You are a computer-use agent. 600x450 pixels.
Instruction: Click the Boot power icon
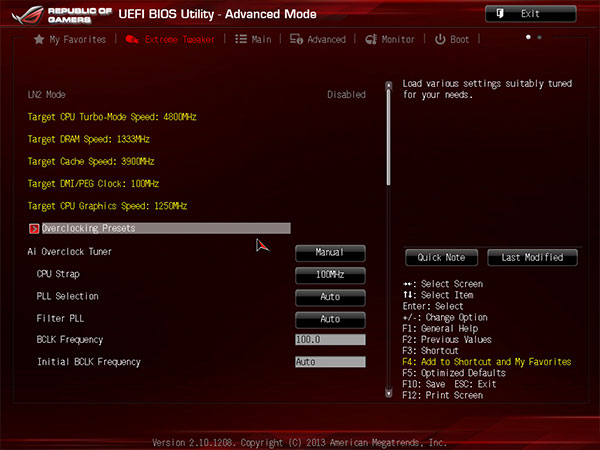(x=440, y=39)
